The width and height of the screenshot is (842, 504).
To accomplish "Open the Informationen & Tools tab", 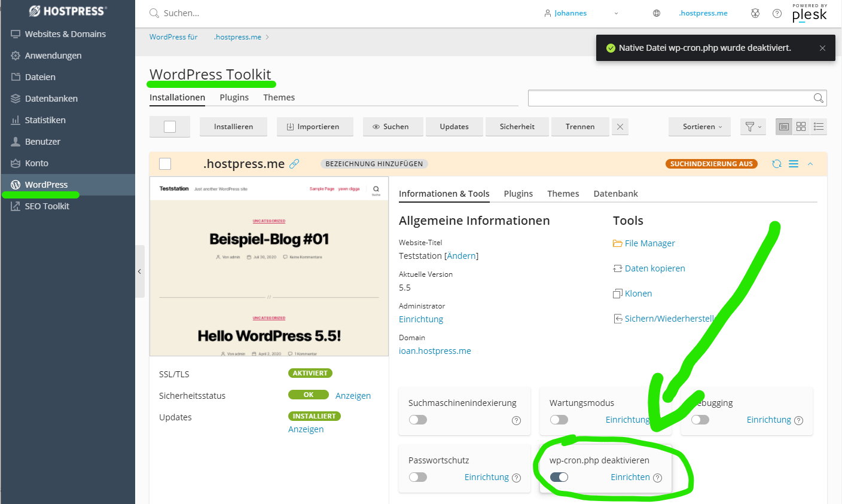I will click(444, 194).
